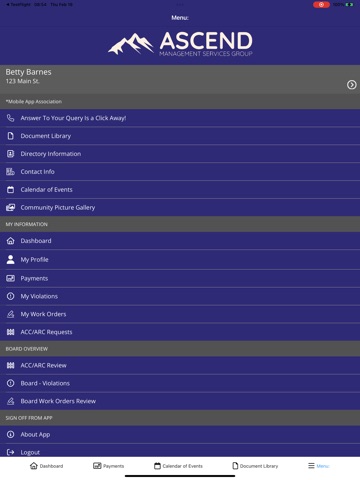The image size is (360, 480).
Task: Select Contact Info menu entry
Action: [180, 172]
